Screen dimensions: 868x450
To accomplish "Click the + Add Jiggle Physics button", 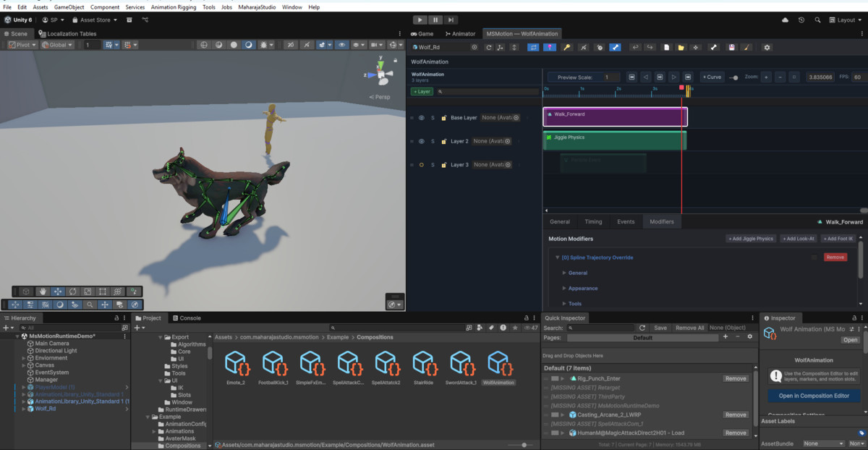I will (751, 239).
